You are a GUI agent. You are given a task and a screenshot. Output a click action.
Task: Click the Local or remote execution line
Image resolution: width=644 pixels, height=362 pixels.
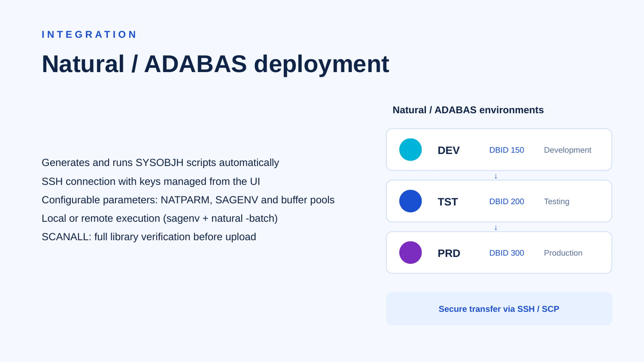(160, 218)
